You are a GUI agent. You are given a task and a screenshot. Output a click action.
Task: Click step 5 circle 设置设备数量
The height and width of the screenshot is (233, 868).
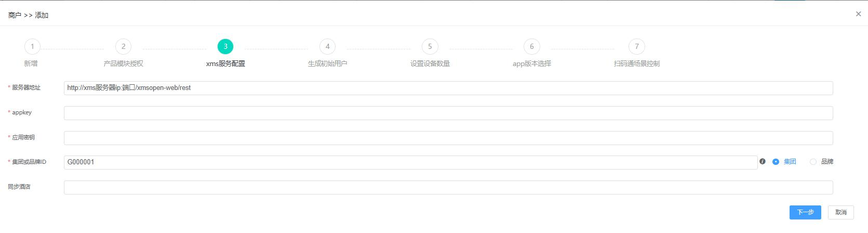pos(430,47)
